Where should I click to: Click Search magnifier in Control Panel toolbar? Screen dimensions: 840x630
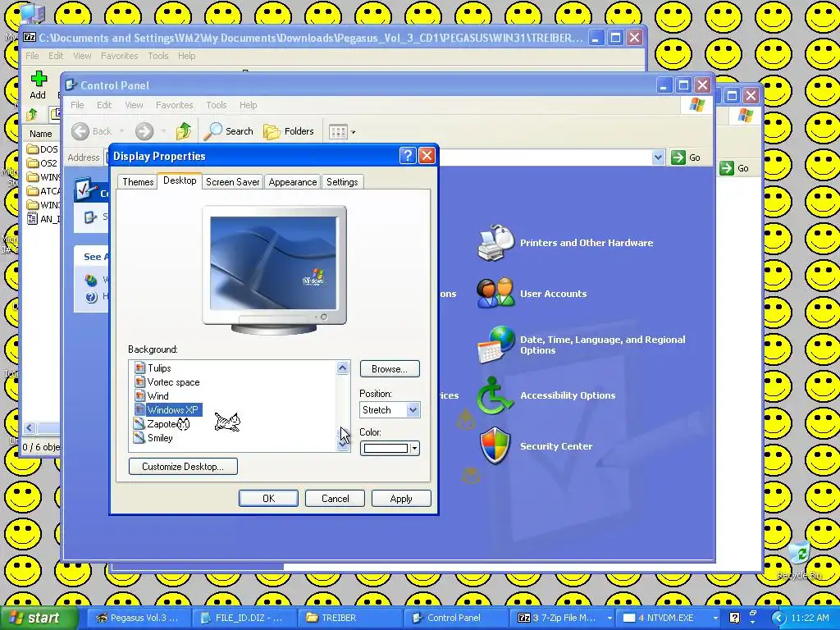(x=213, y=131)
